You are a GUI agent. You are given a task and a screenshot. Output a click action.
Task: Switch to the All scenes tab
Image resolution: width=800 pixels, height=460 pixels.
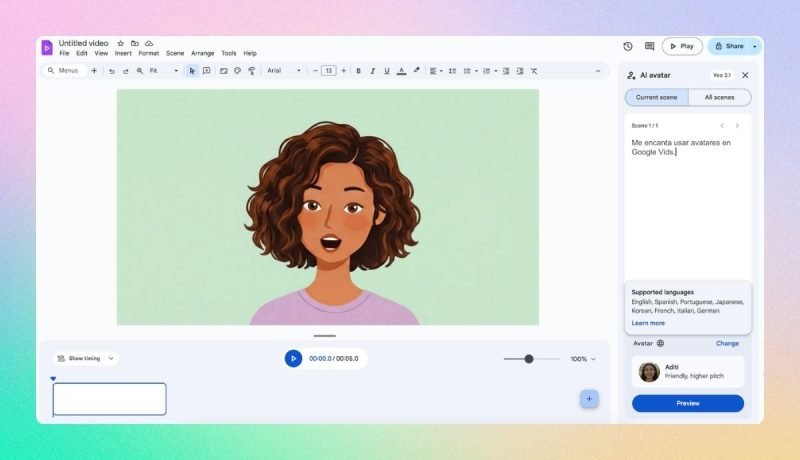coord(719,97)
